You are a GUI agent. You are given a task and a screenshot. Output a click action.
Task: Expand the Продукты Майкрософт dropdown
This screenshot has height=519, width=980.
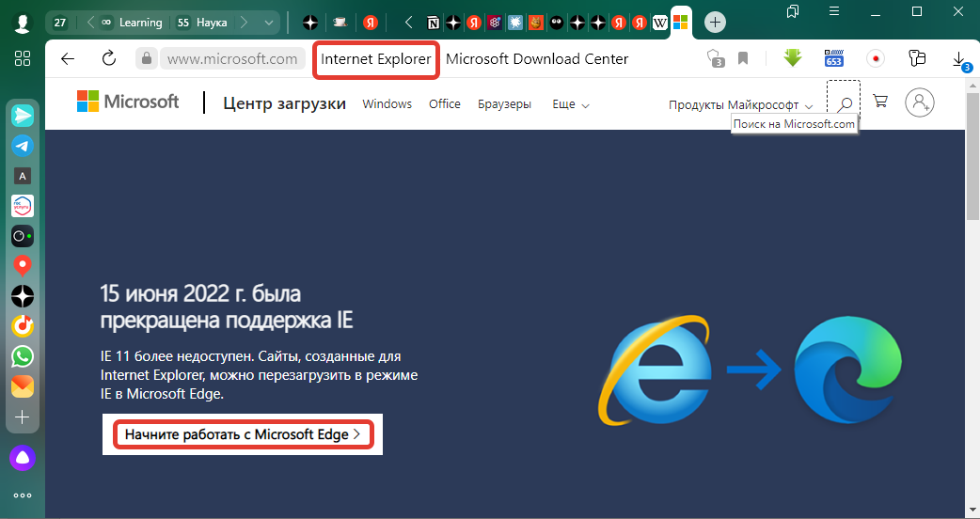click(x=740, y=105)
